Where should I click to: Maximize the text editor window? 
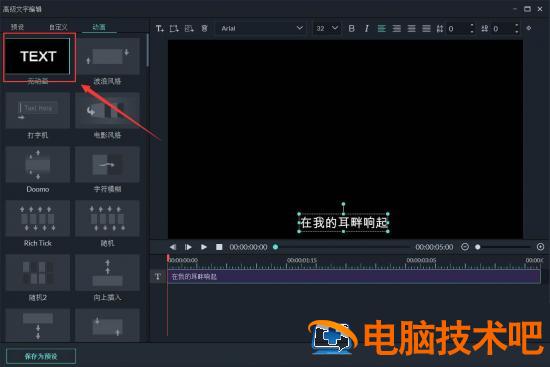click(x=527, y=9)
